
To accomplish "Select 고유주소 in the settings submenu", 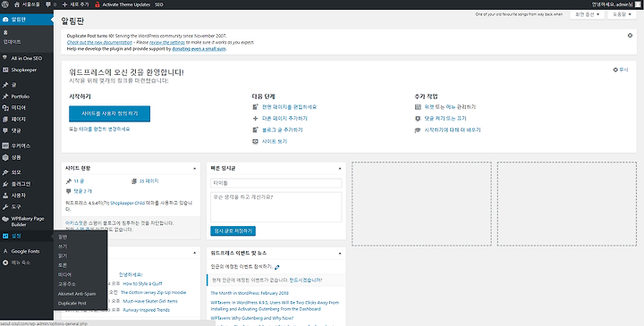I will click(66, 284).
